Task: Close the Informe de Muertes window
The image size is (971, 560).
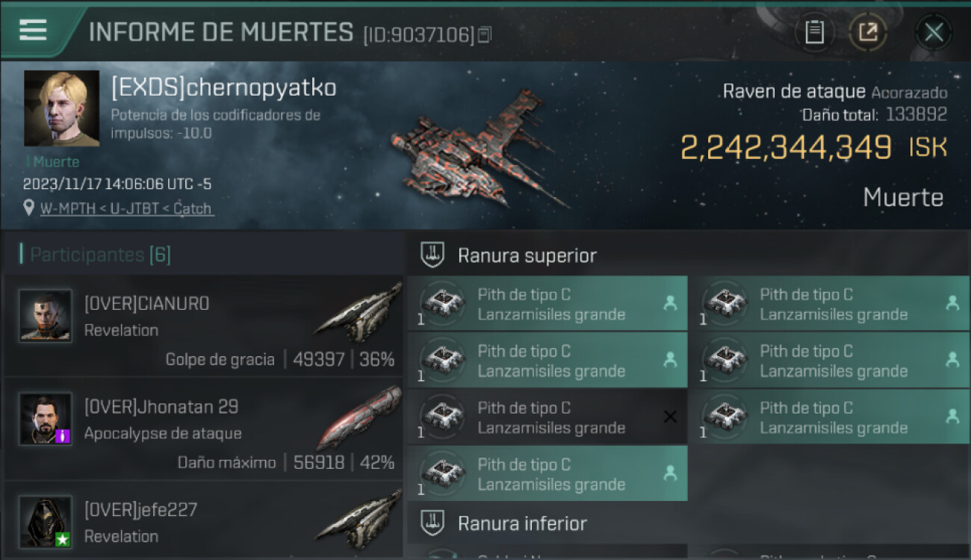Action: coord(934,32)
